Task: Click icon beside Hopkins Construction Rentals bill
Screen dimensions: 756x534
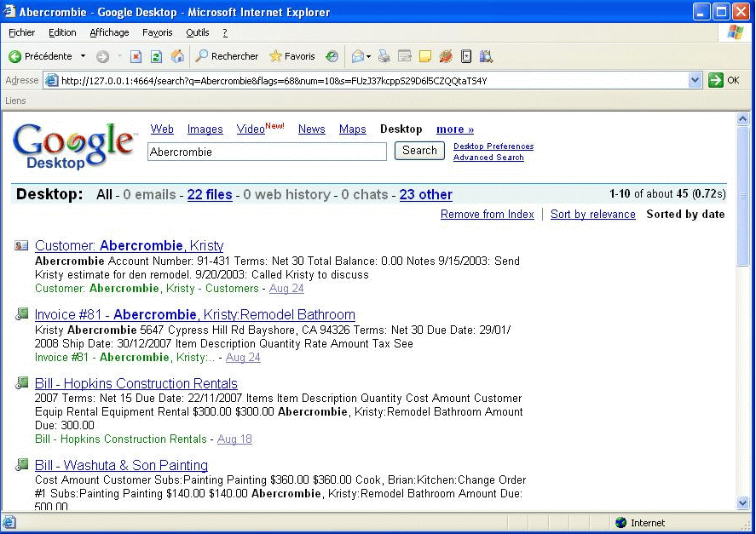Action: click(x=21, y=382)
